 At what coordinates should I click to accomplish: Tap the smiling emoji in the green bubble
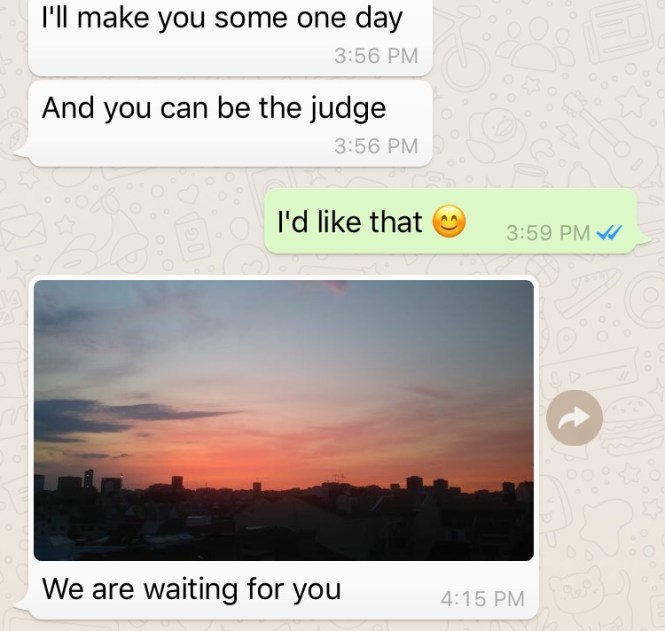[449, 221]
